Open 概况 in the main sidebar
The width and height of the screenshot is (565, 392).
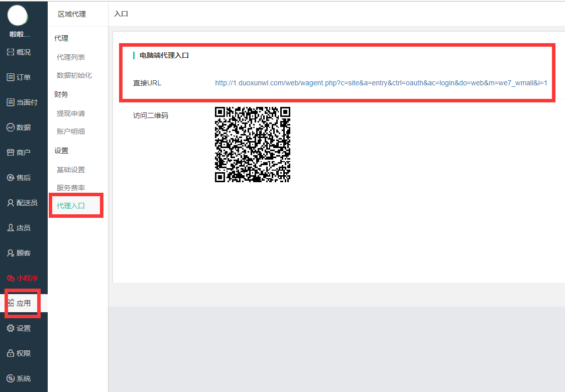(24, 52)
